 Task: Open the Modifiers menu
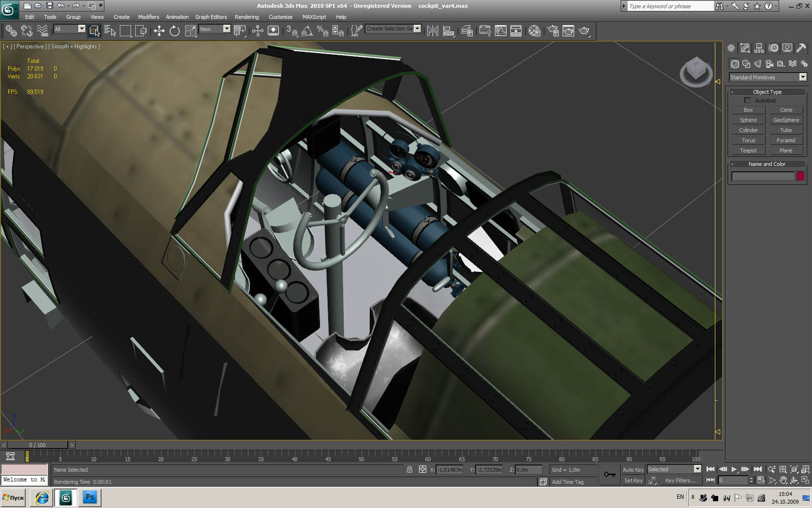click(x=148, y=17)
